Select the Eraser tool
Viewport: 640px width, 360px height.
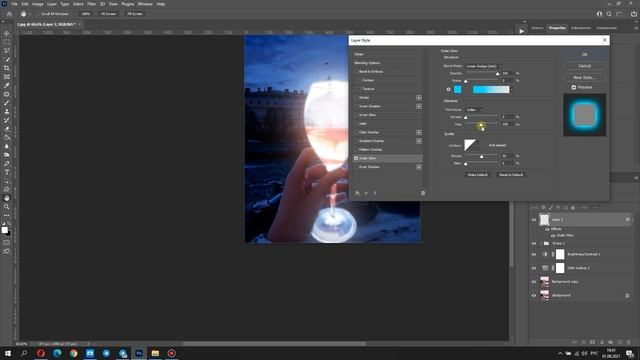coord(7,129)
